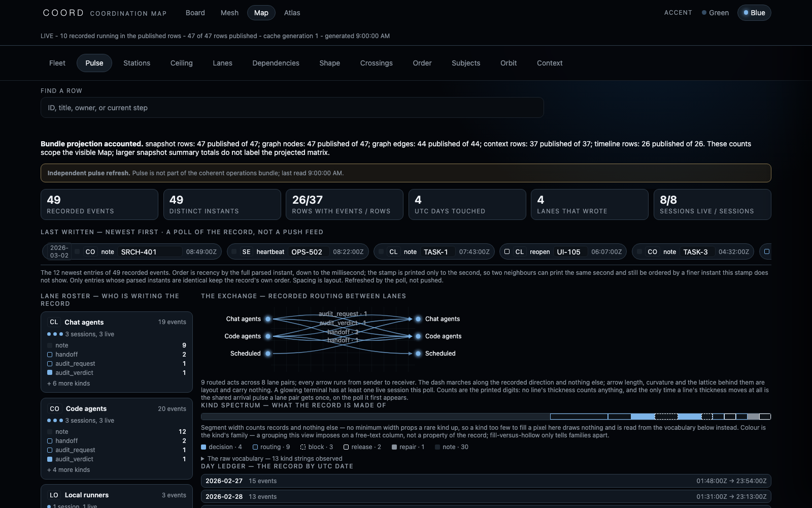Screen dimensions: 812x508
Task: Open the Dependencies tab
Action: (x=276, y=63)
